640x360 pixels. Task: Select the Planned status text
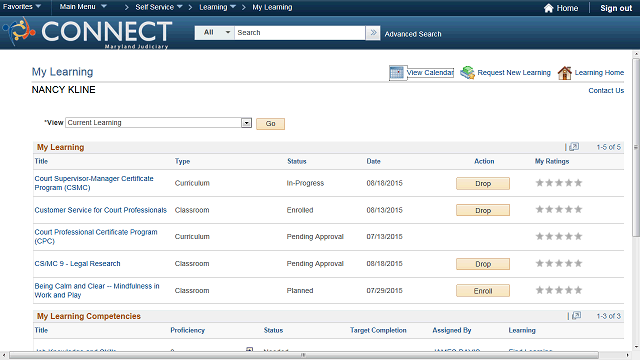[x=300, y=291]
